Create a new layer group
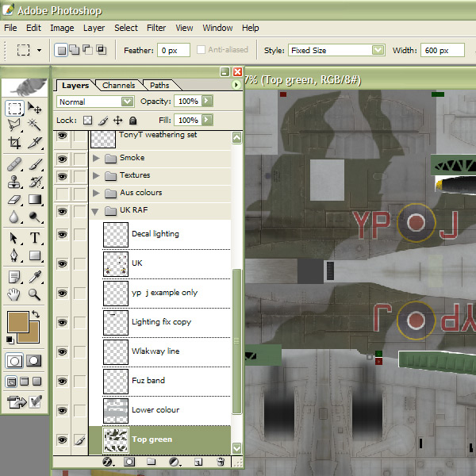476x476 pixels. pyautogui.click(x=151, y=462)
